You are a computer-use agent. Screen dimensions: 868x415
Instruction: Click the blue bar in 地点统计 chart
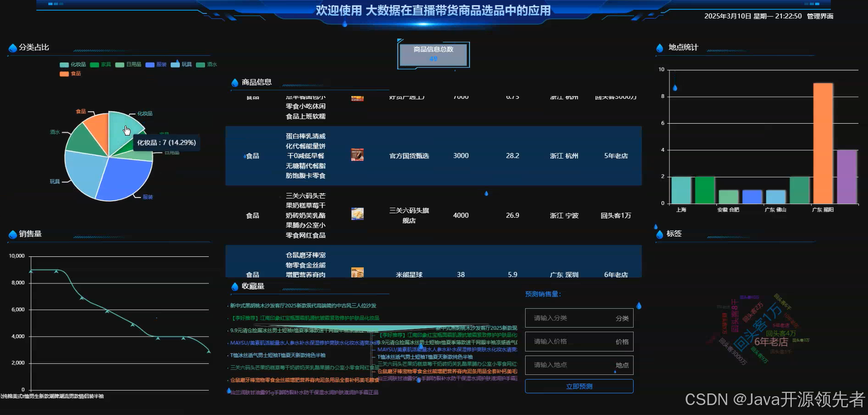[x=752, y=197]
